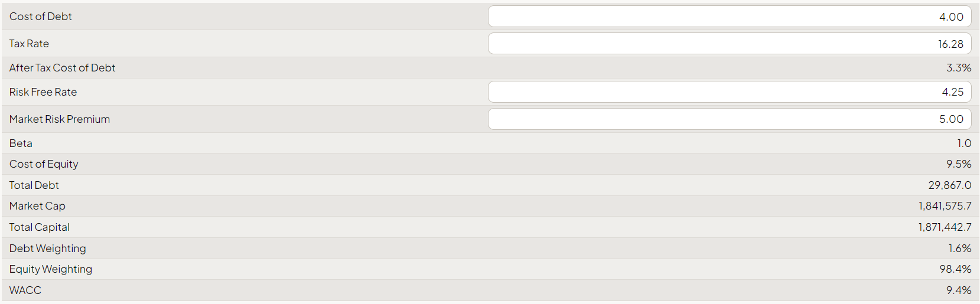
Task: Click the WACC row label
Action: click(25, 290)
